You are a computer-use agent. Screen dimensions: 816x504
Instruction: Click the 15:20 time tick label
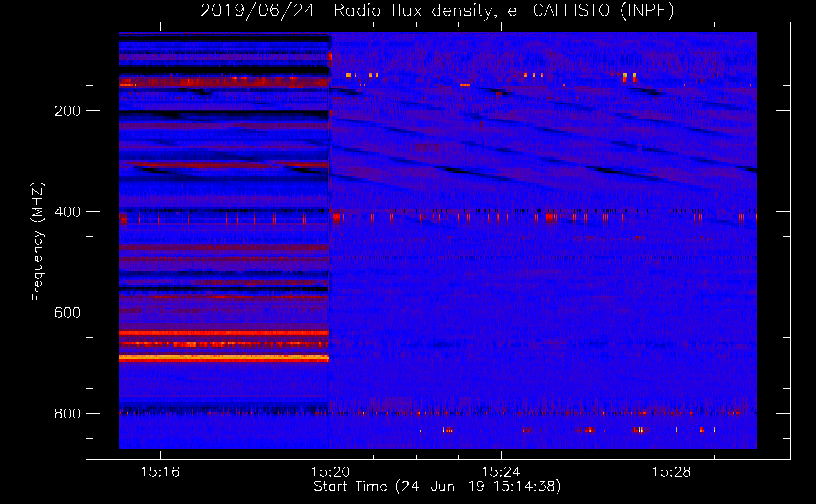coord(331,472)
